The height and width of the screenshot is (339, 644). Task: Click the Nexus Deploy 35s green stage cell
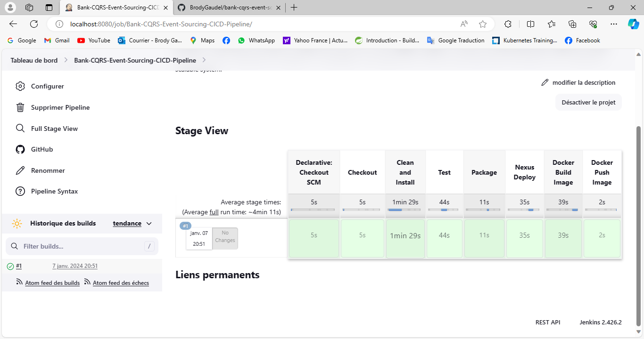pos(524,238)
